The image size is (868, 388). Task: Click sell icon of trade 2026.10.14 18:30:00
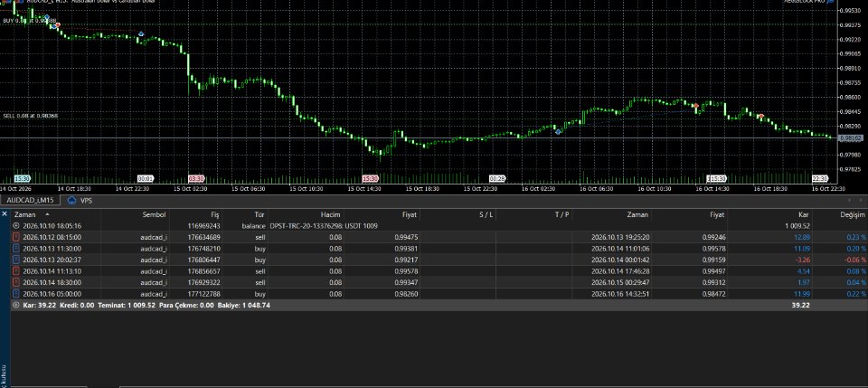pos(16,283)
